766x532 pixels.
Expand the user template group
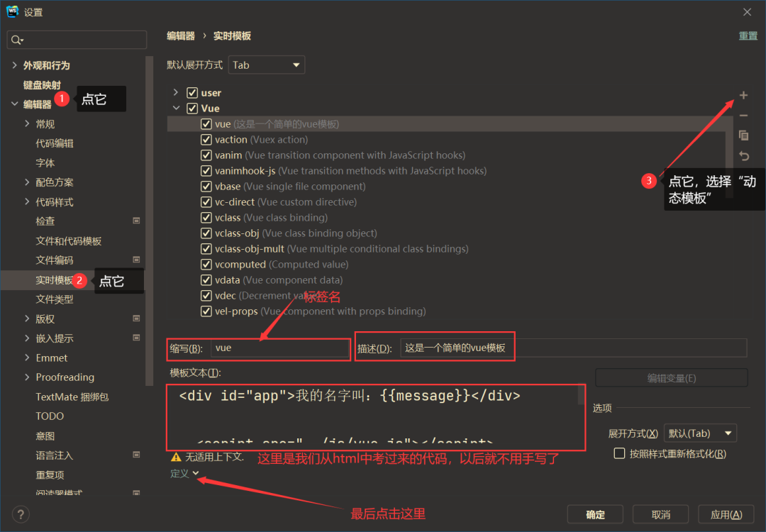(x=176, y=92)
